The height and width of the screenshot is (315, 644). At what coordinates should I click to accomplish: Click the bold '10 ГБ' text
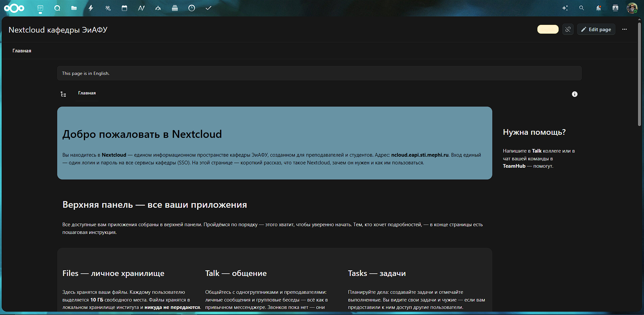coord(97,300)
